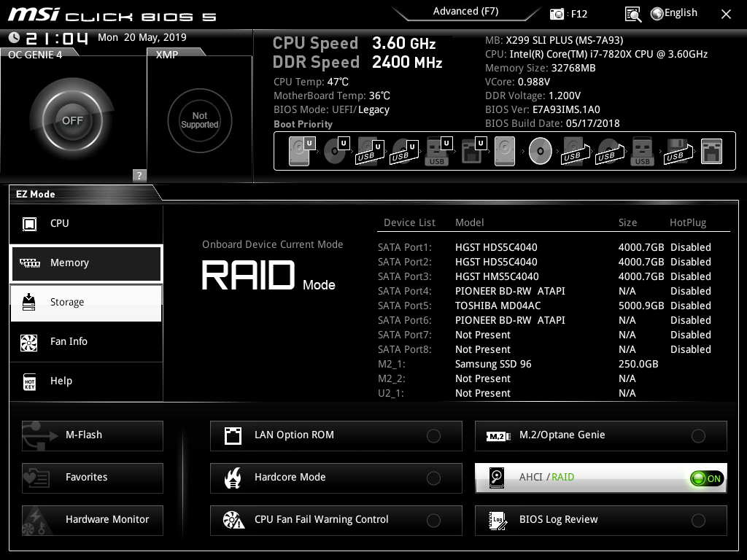Select the UEFI optical disc boot icon
The width and height of the screenshot is (747, 560).
pos(336,151)
